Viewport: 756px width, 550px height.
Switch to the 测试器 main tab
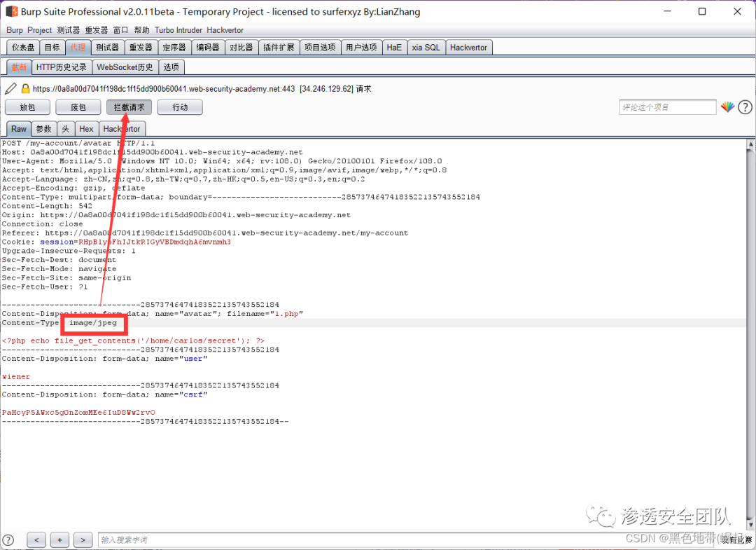coord(107,47)
